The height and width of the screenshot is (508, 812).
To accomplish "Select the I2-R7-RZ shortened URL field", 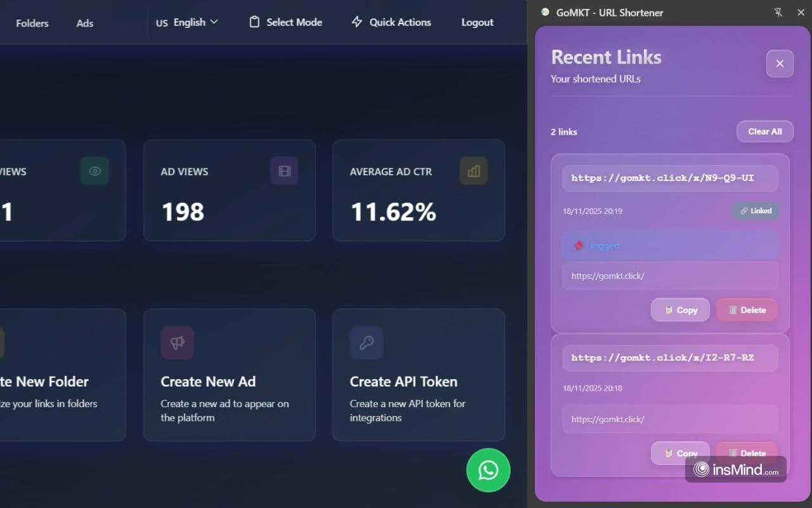I will point(670,358).
